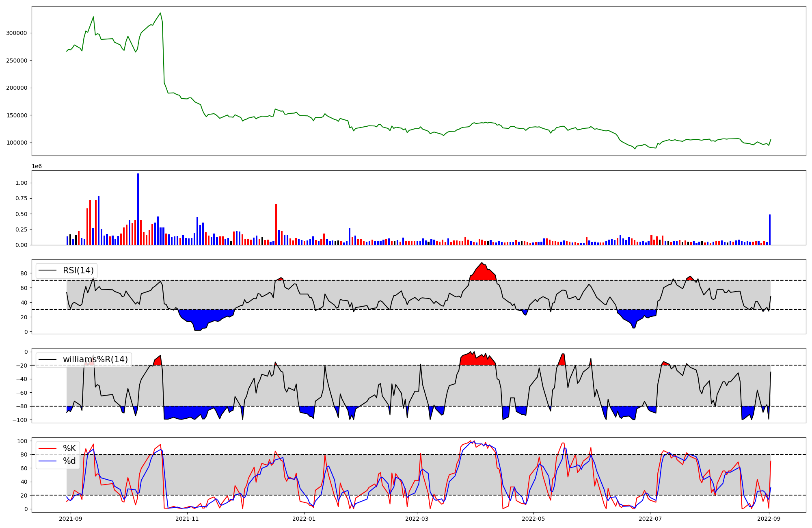The image size is (812, 528).
Task: Click the 2022-03 x-axis tick label
Action: (417, 519)
